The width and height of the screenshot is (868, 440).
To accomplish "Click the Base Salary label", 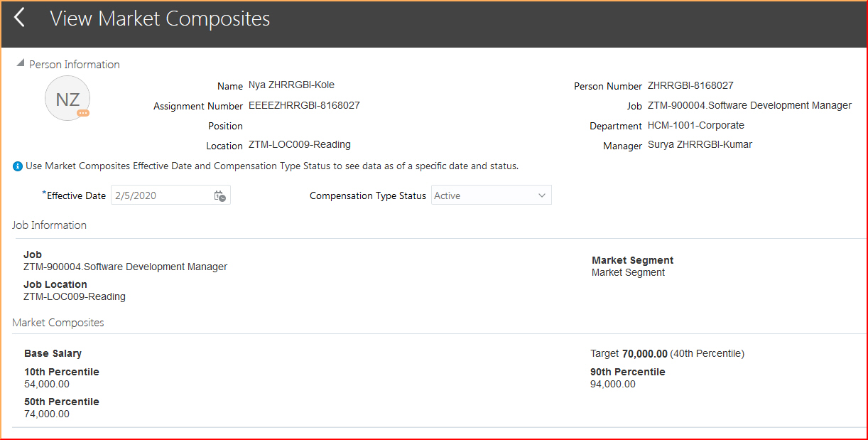I will 53,353.
